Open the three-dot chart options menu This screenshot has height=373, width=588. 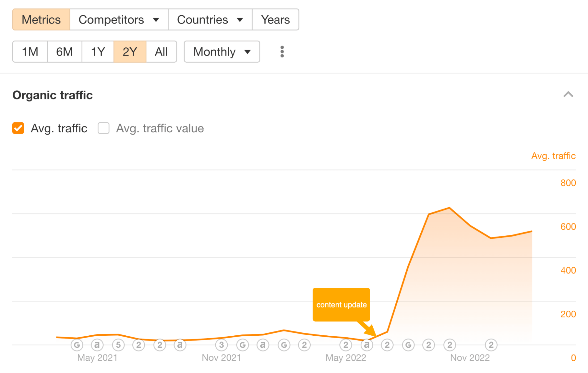[282, 52]
